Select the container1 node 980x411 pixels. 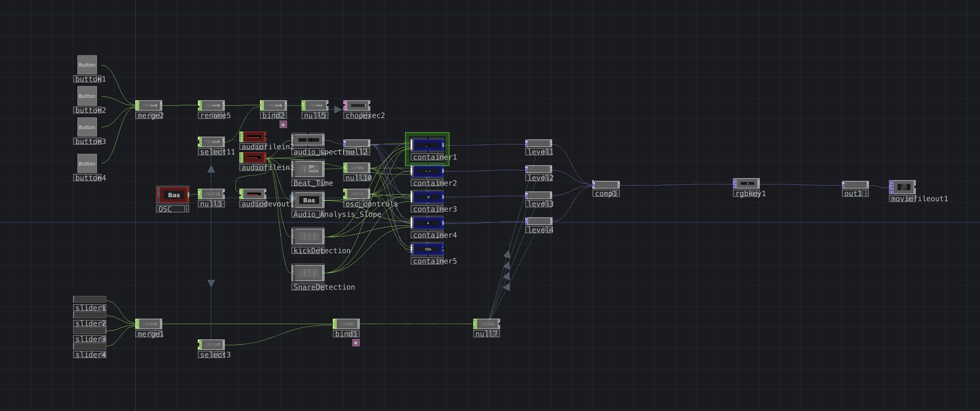427,145
